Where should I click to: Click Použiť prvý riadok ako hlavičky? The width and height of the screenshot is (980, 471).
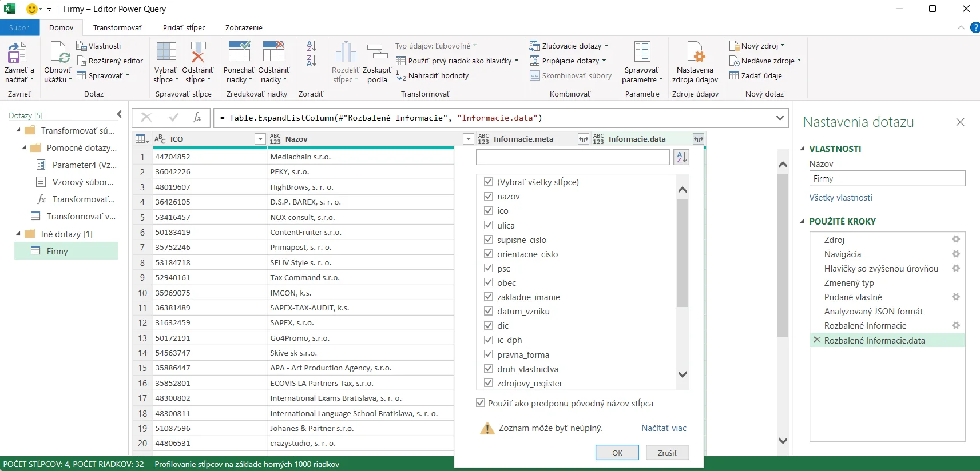coord(457,61)
